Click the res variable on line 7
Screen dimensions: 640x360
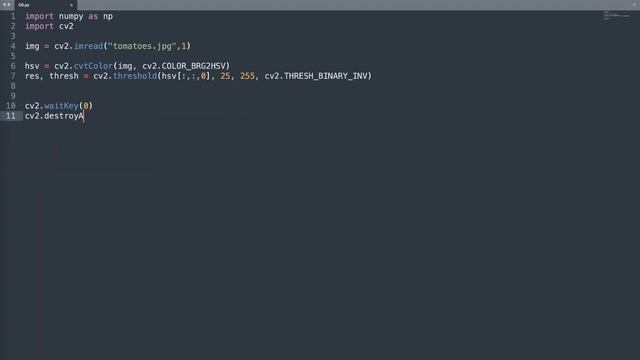click(32, 76)
